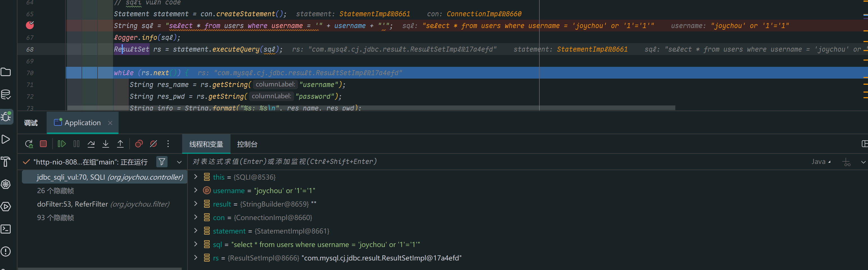Click the Step Into icon

pos(105,144)
